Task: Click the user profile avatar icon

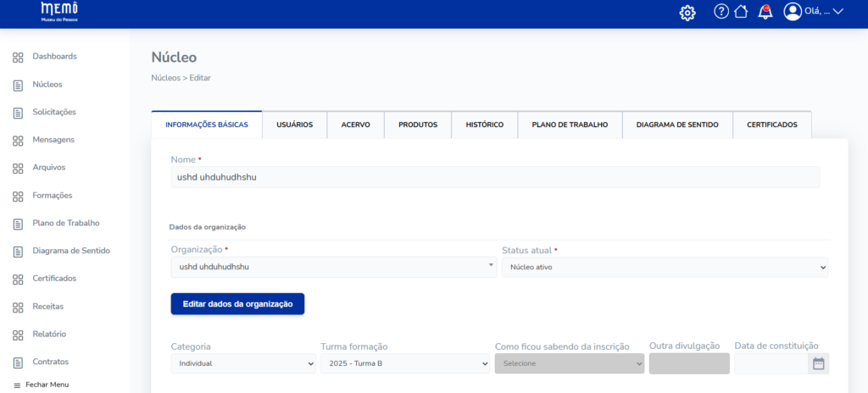Action: (793, 12)
